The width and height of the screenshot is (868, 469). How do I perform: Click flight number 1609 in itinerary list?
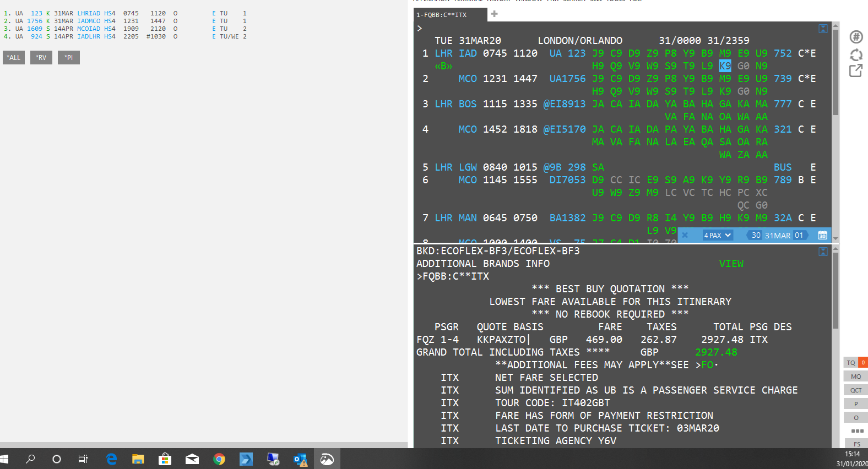click(35, 29)
